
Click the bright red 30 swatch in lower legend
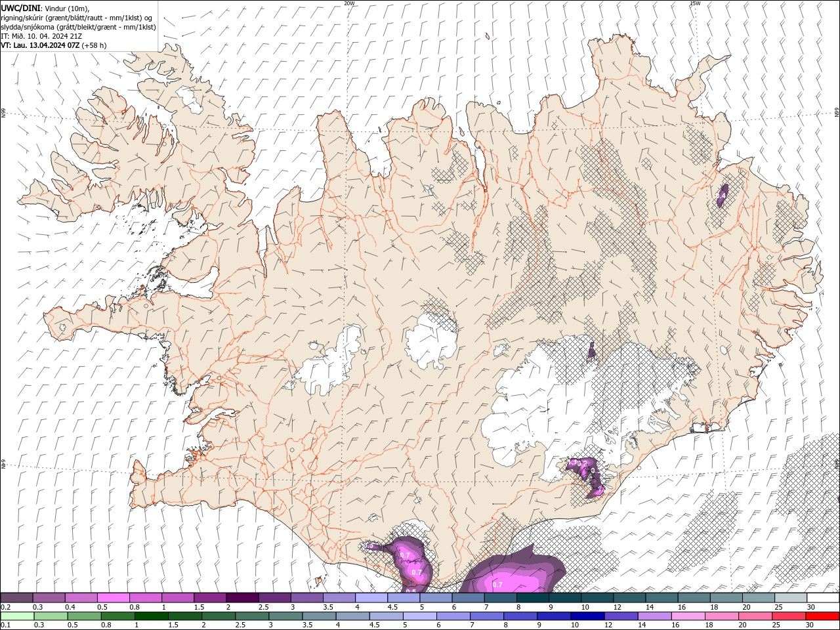822,616
